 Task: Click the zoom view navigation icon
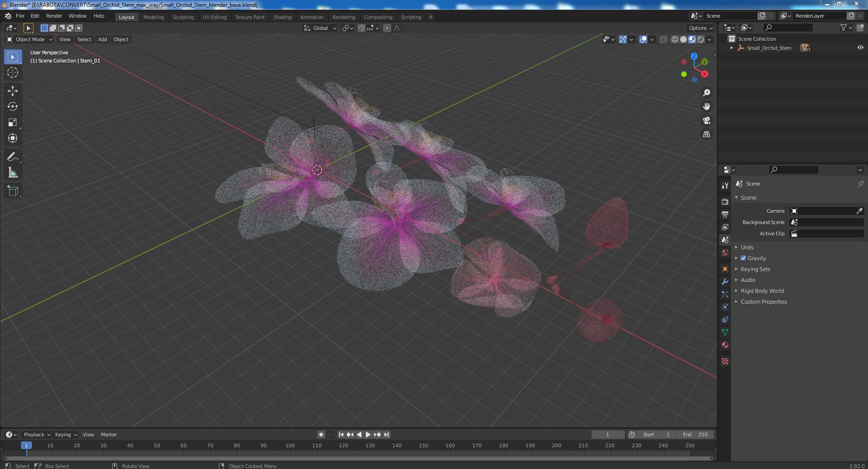tap(707, 93)
